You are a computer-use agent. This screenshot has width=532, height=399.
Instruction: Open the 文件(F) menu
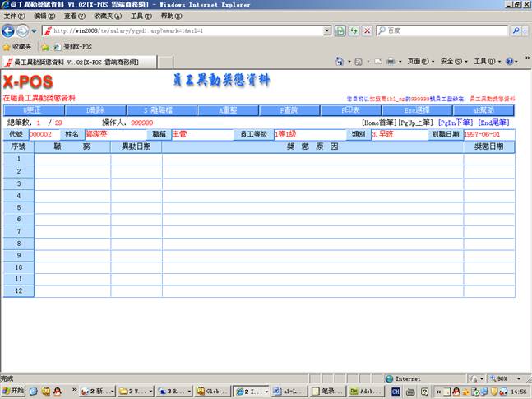pos(14,16)
